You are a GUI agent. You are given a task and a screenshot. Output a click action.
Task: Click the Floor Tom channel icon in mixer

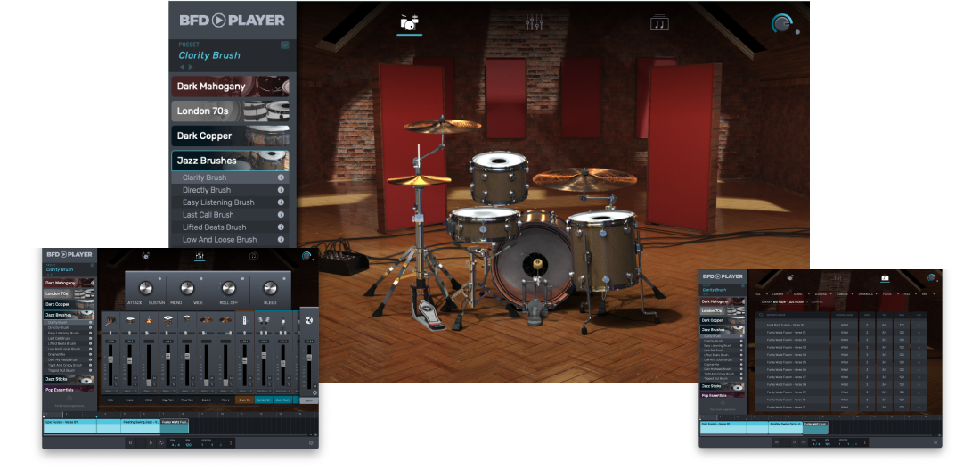187,319
